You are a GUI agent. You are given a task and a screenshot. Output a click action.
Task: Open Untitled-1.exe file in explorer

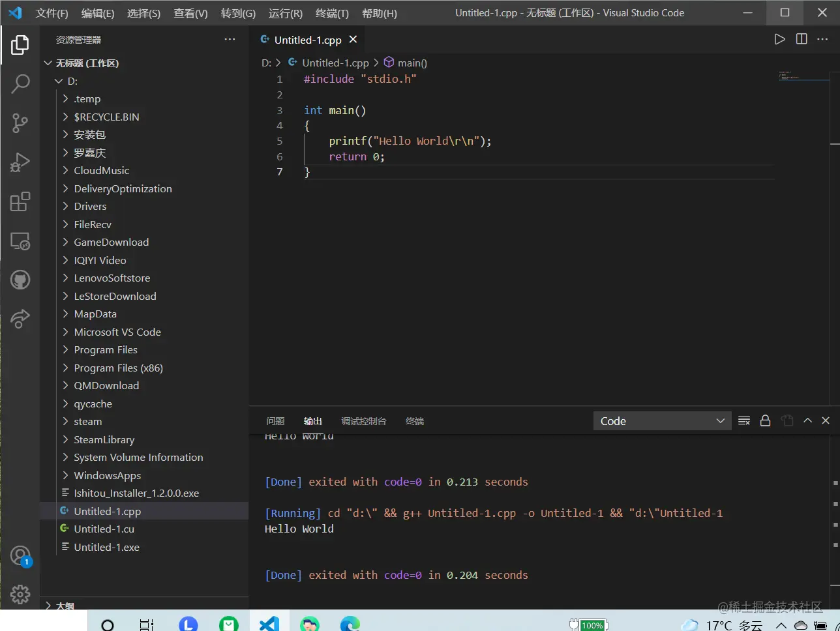point(144,547)
